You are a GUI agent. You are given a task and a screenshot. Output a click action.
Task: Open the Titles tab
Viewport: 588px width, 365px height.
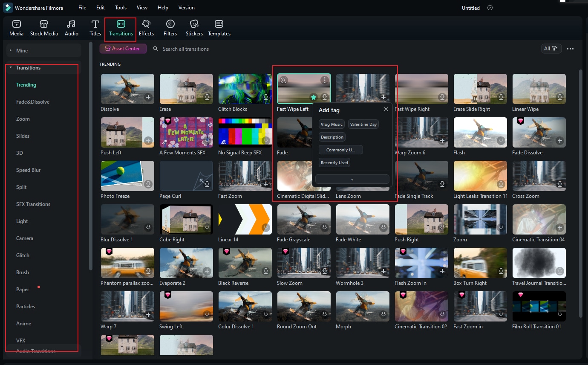click(x=95, y=28)
